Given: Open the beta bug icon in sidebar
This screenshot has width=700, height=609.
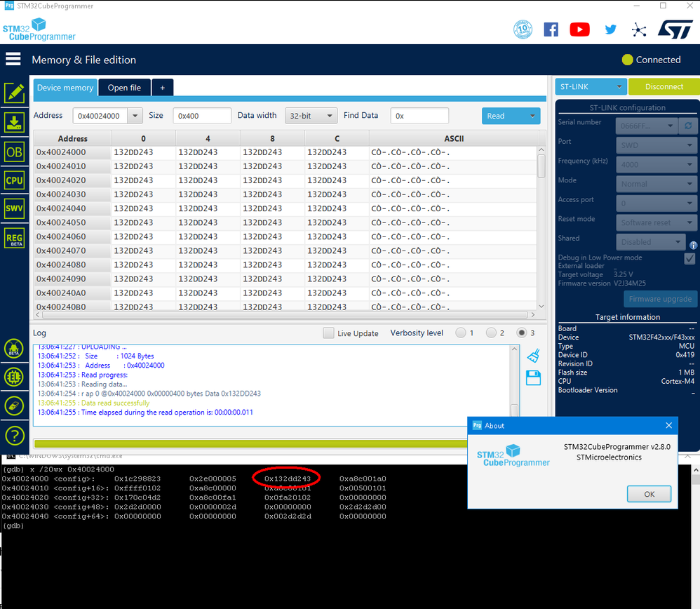Looking at the screenshot, I should [x=14, y=349].
